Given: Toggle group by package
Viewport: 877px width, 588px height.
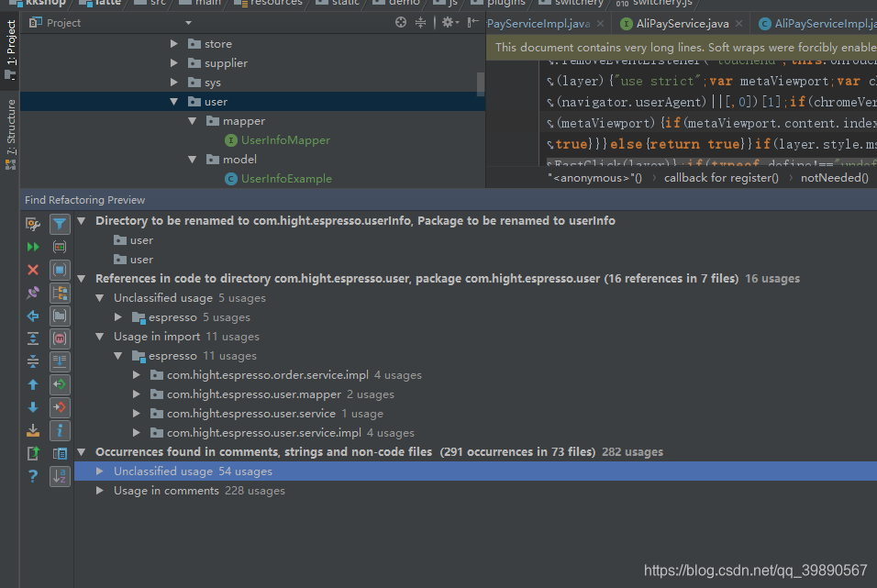Looking at the screenshot, I should [60, 316].
